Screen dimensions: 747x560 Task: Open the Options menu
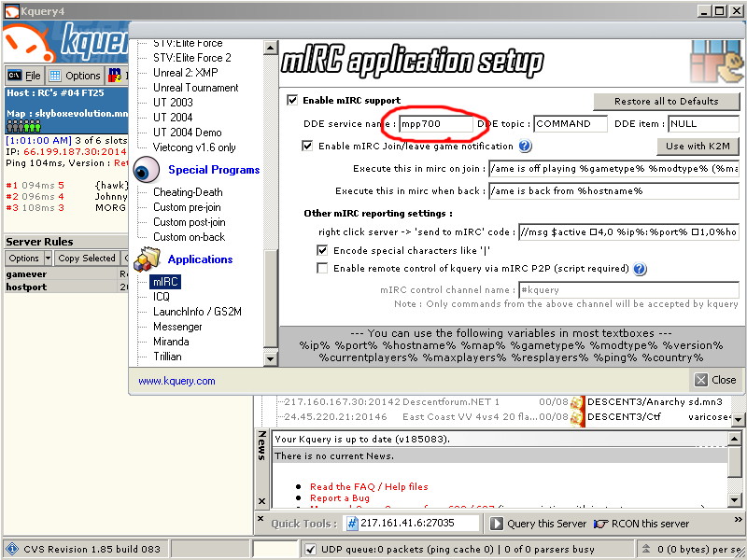[x=75, y=76]
